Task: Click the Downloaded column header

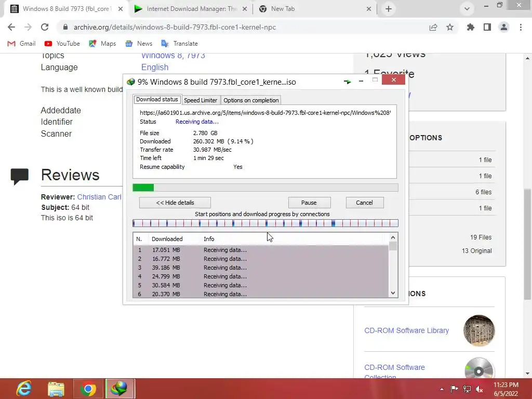Action: pos(175,239)
